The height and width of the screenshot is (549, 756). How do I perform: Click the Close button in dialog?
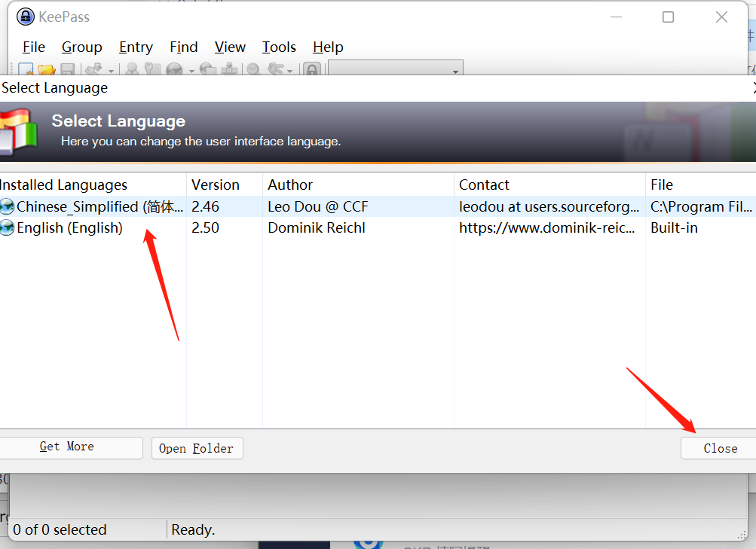(x=718, y=448)
